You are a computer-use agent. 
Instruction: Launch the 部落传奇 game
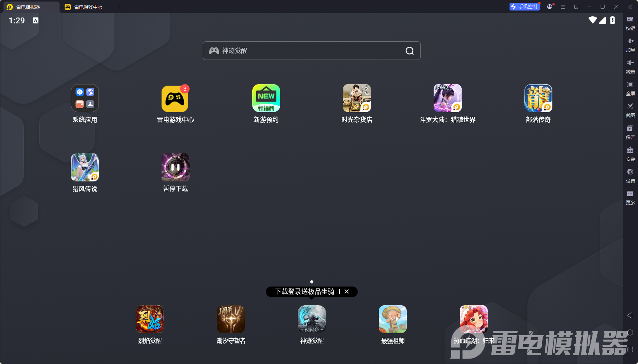tap(538, 98)
